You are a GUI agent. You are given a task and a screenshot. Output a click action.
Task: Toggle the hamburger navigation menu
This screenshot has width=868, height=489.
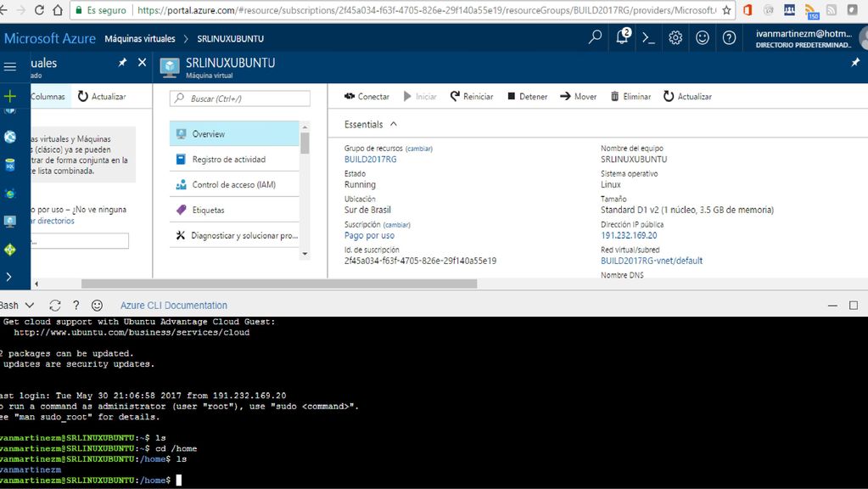coord(10,66)
